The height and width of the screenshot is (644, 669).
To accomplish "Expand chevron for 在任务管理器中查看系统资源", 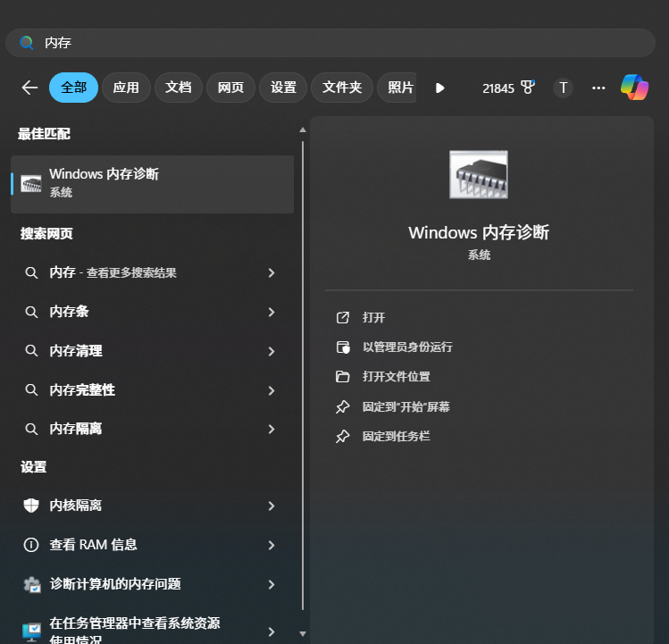I will (x=272, y=631).
